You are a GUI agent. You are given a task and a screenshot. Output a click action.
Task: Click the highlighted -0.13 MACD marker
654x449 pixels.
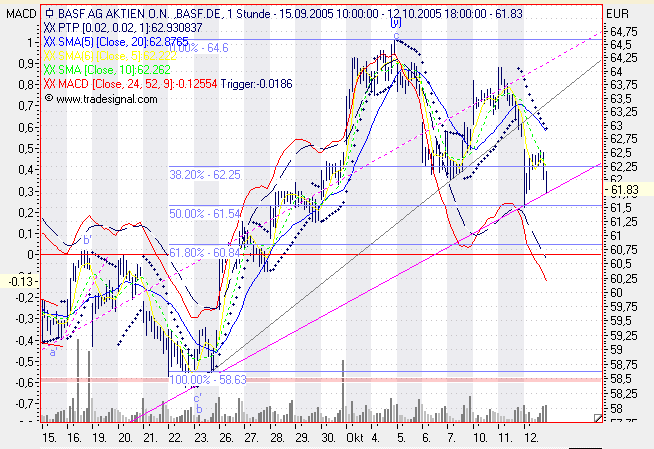coord(20,281)
